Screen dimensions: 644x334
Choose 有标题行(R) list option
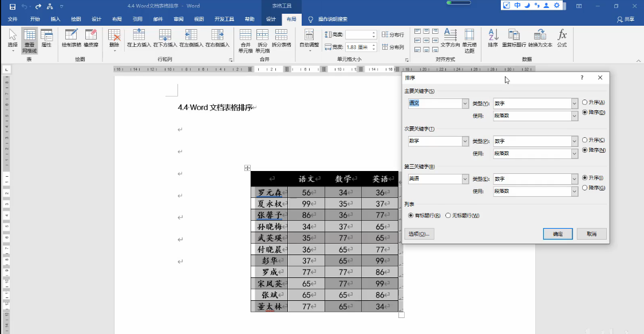(x=424, y=216)
